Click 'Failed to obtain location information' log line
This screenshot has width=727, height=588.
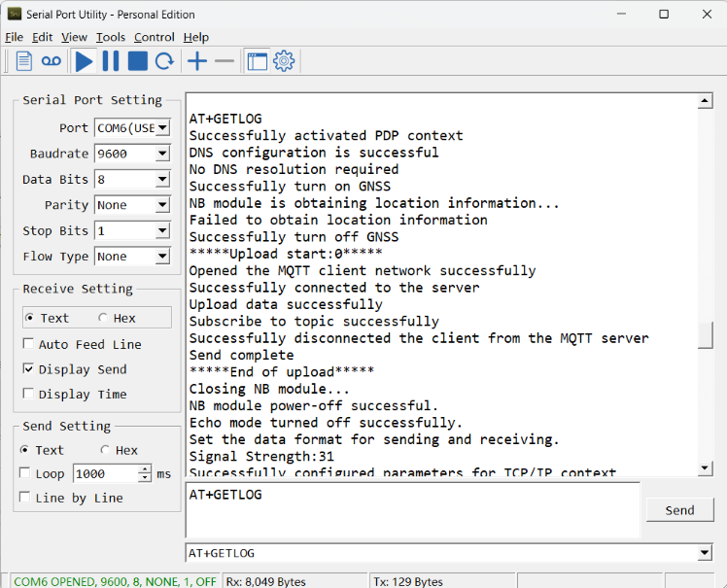pyautogui.click(x=338, y=220)
